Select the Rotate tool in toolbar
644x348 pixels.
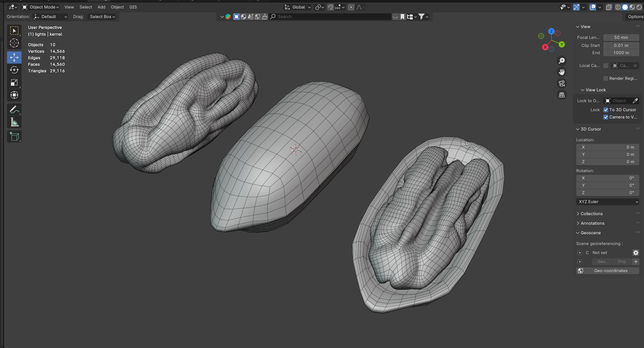pos(14,70)
